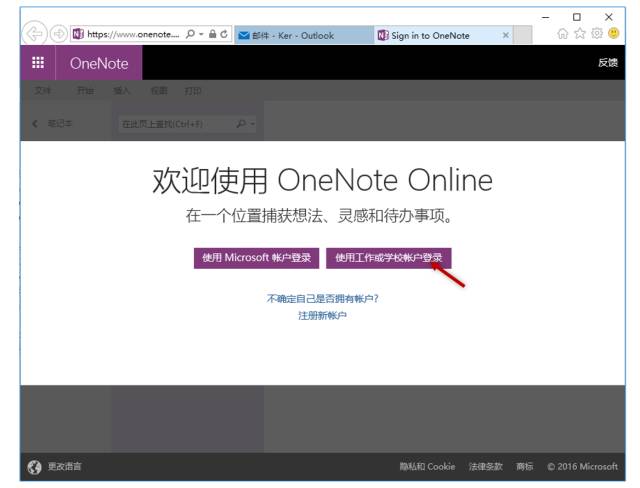Open 更改语言 change language link
The image size is (640, 488).
pos(64,466)
